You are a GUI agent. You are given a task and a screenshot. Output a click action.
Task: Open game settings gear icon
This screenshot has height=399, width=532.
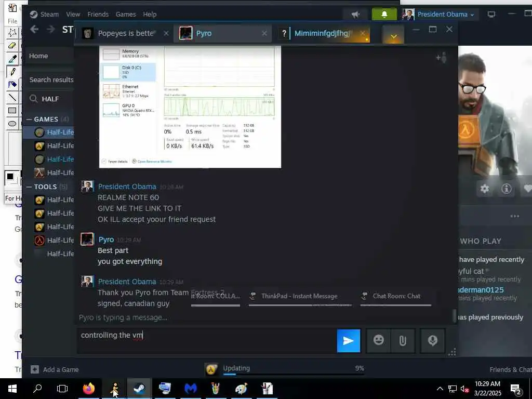click(x=485, y=189)
